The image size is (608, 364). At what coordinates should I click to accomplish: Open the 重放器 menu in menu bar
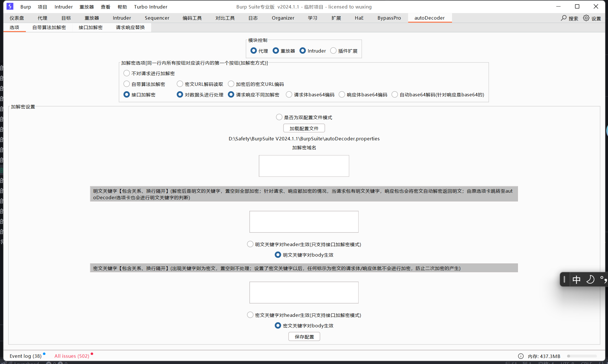87,7
